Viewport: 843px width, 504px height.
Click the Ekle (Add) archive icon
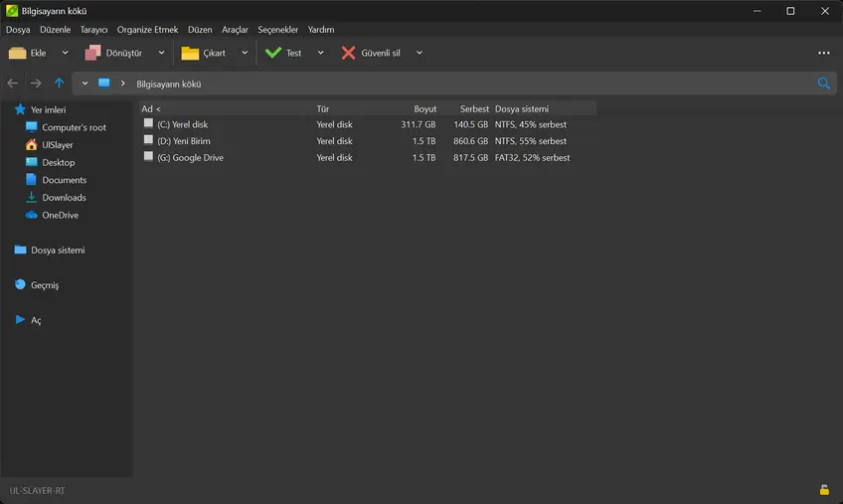coord(17,53)
